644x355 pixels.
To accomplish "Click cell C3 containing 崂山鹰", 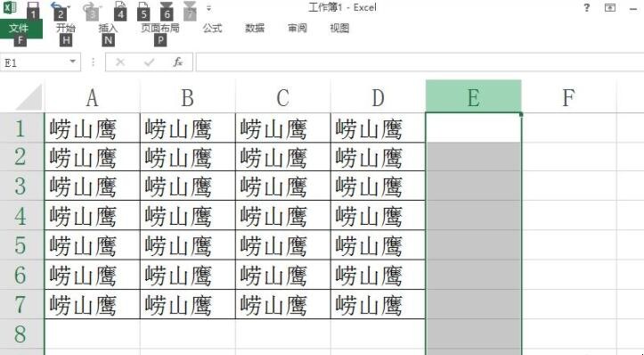I will 283,186.
